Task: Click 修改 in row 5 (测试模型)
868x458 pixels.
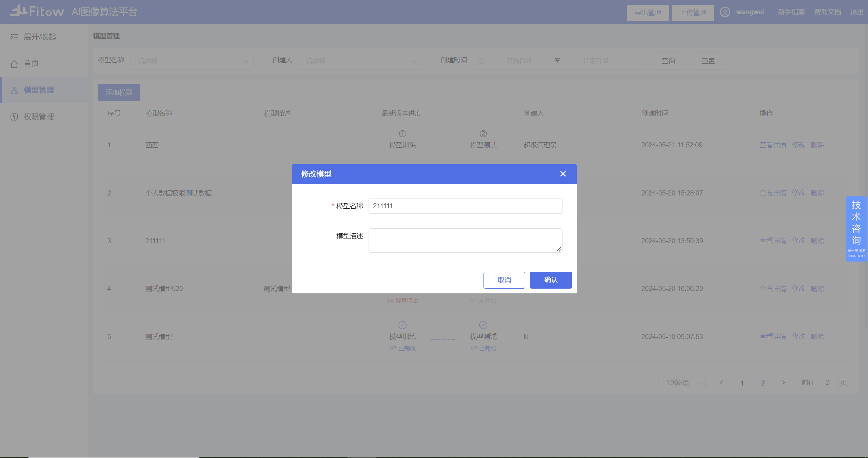Action: tap(798, 336)
